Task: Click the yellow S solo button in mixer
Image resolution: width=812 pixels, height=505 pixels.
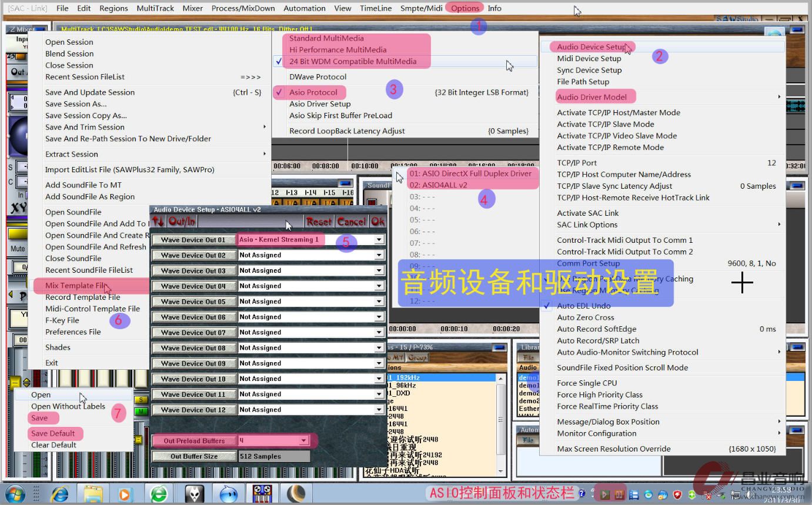Action: 141,400
